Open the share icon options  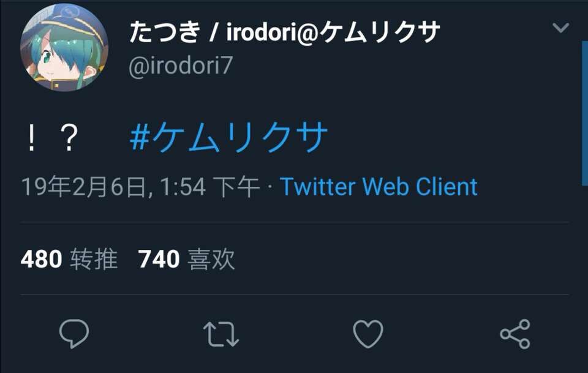515,334
